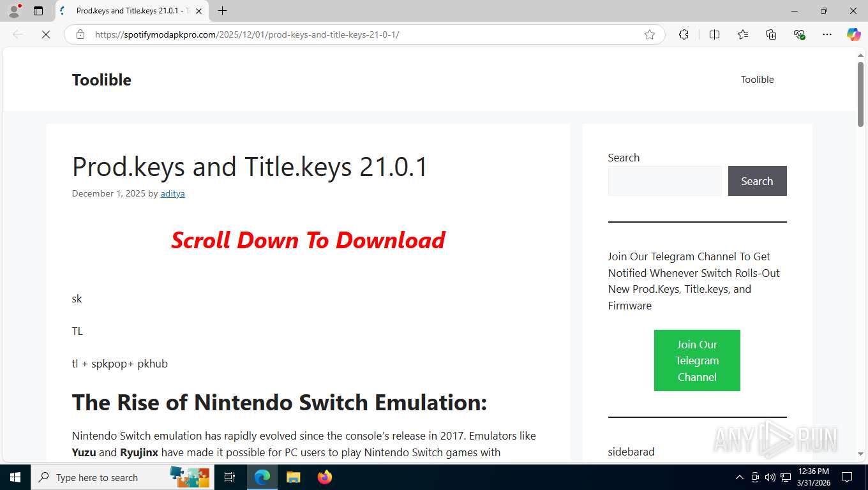
Task: Click the dark Search button
Action: point(757,181)
